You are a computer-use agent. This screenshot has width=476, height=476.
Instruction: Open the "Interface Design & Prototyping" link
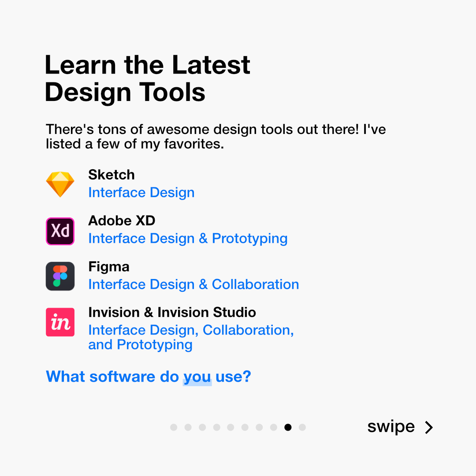(x=188, y=238)
